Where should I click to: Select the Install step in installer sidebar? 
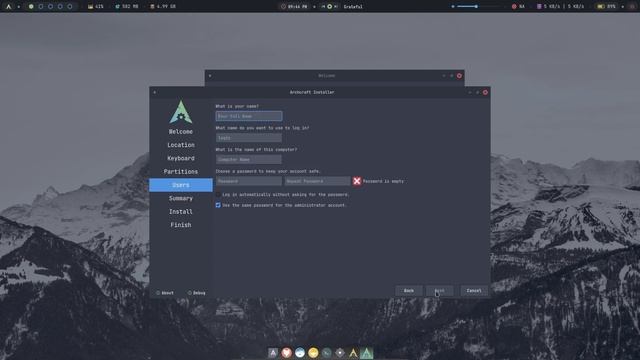[x=181, y=211]
